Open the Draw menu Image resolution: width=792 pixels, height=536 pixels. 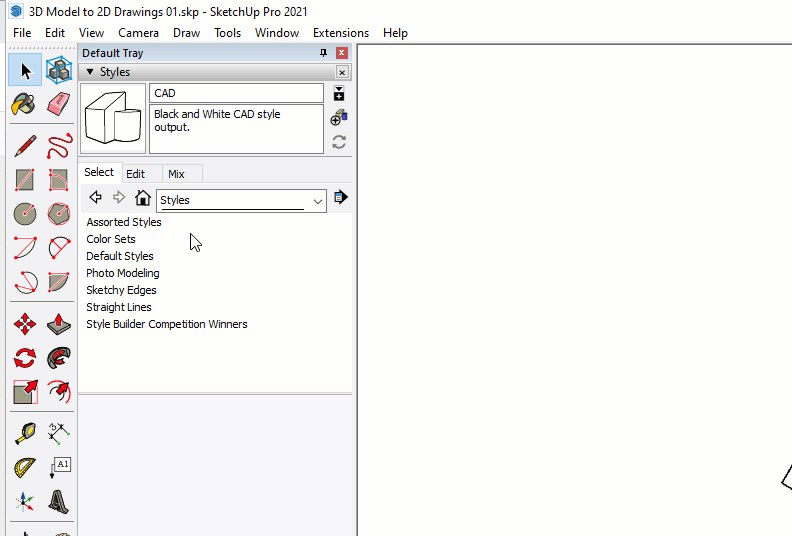[x=186, y=33]
